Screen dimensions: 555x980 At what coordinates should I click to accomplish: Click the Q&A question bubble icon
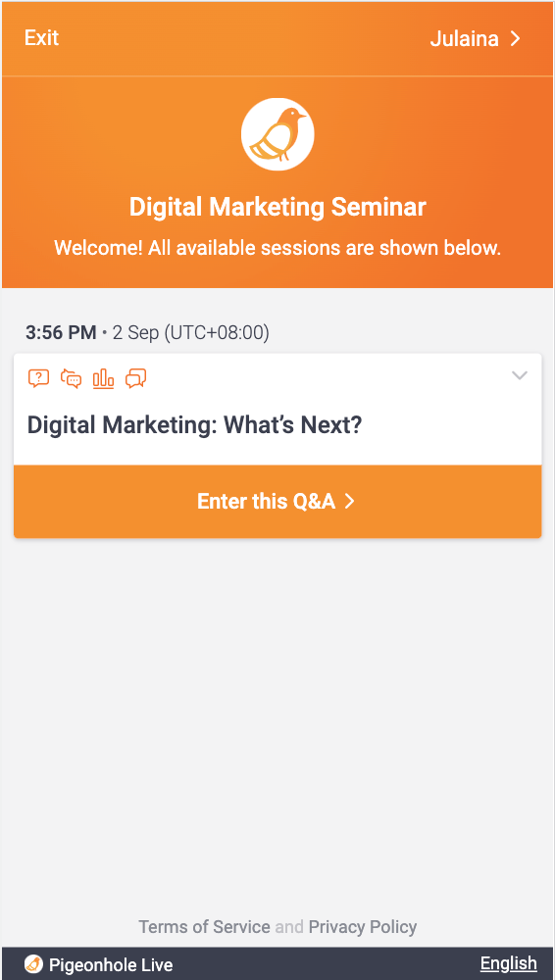(39, 378)
